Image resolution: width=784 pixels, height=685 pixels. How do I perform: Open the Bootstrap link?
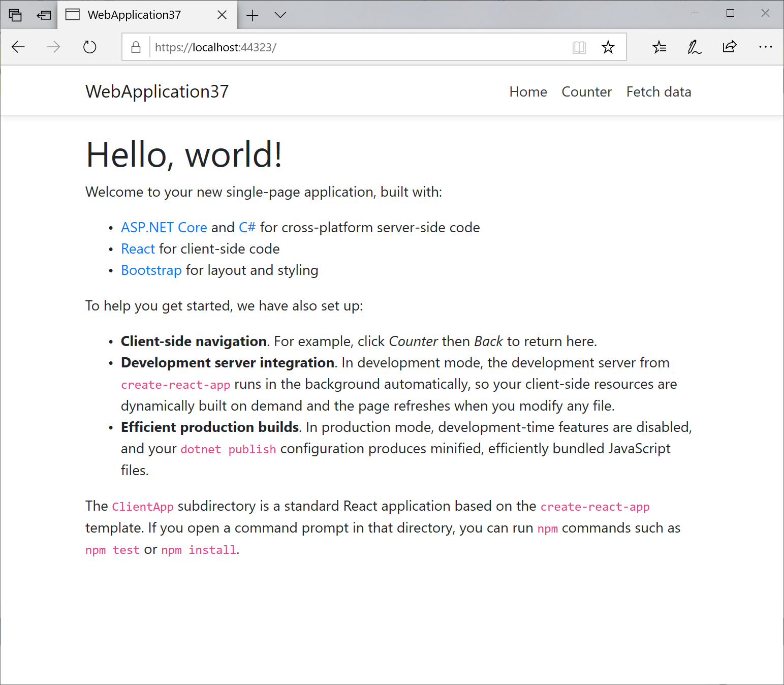pos(151,270)
